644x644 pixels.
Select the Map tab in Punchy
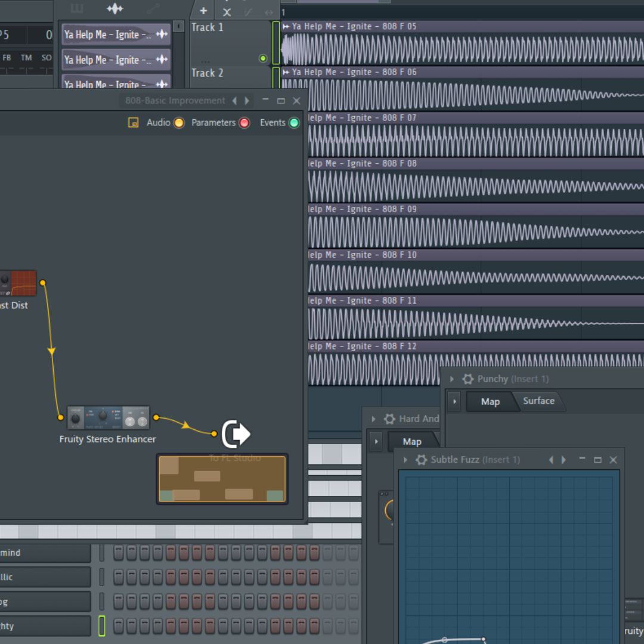(490, 402)
